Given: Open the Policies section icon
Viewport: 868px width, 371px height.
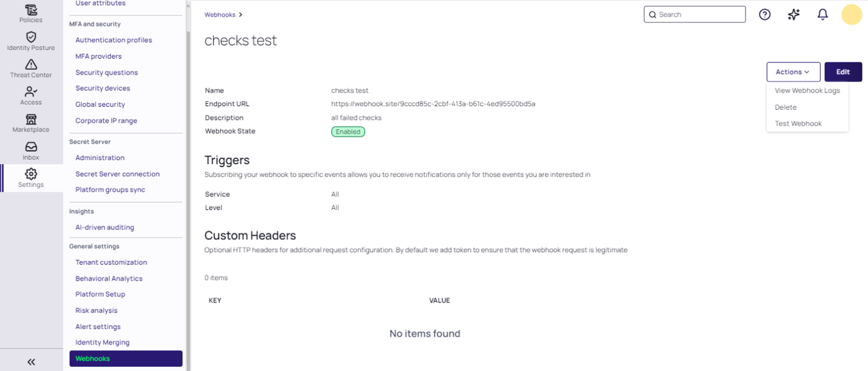Looking at the screenshot, I should coord(31,10).
